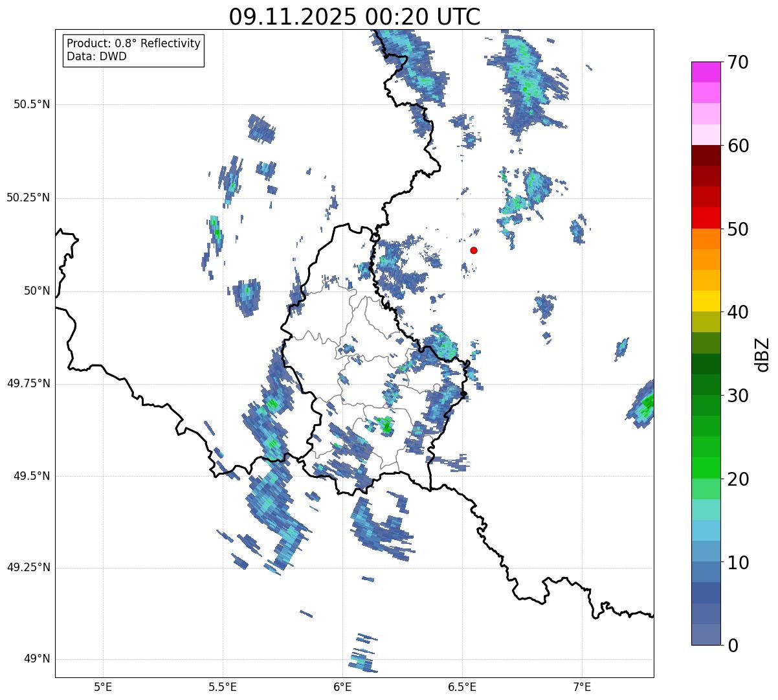This screenshot has width=778, height=700.
Task: Click the "30" colorbar tick label
Action: click(x=738, y=396)
